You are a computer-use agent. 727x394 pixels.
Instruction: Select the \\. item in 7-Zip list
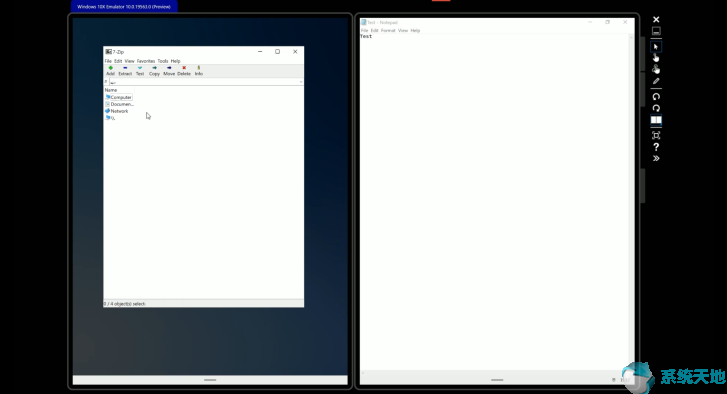(x=110, y=118)
